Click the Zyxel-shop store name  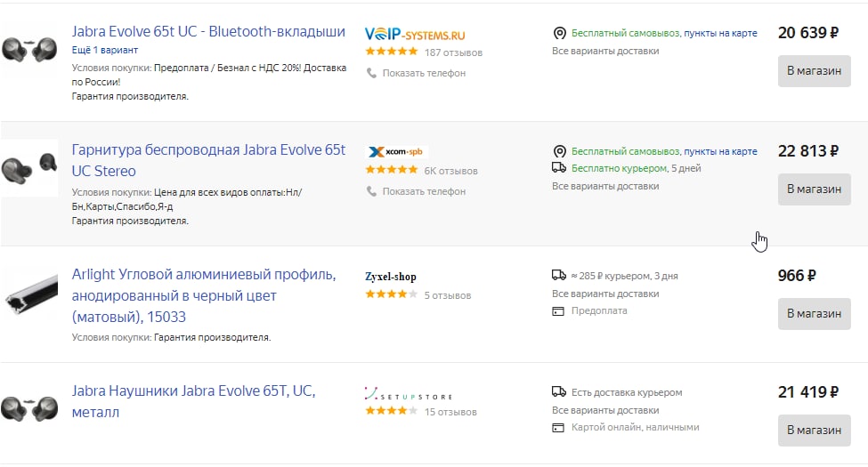391,277
